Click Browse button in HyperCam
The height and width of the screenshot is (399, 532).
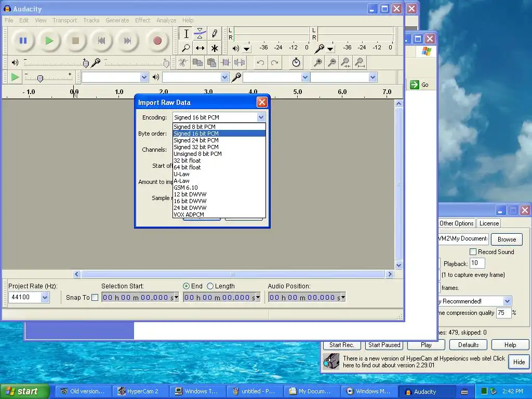507,239
